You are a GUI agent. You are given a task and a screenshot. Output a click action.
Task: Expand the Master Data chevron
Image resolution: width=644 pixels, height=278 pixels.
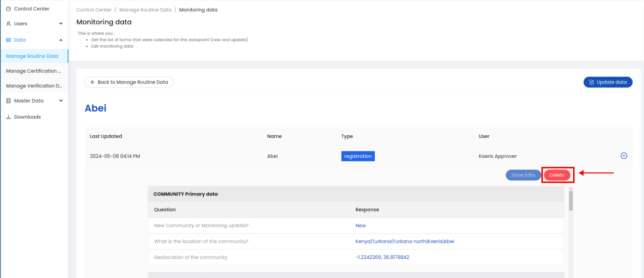(x=61, y=101)
